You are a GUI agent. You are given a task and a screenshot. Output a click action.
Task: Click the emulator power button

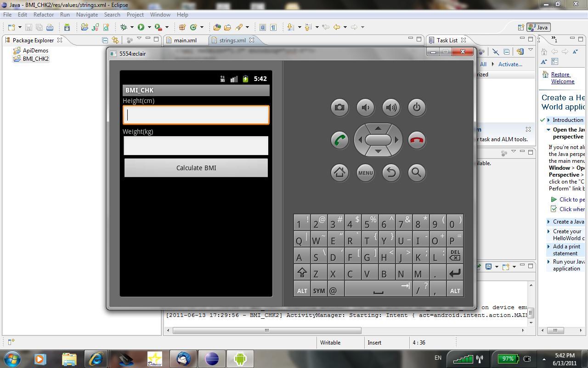click(417, 108)
